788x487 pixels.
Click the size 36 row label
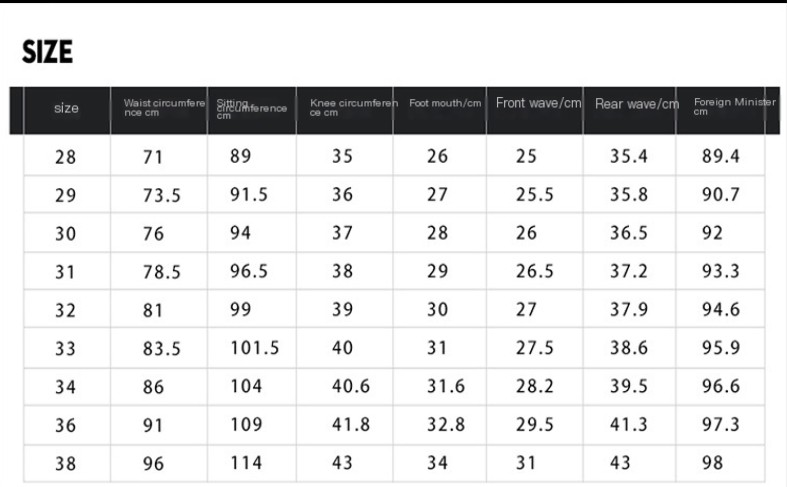(65, 425)
